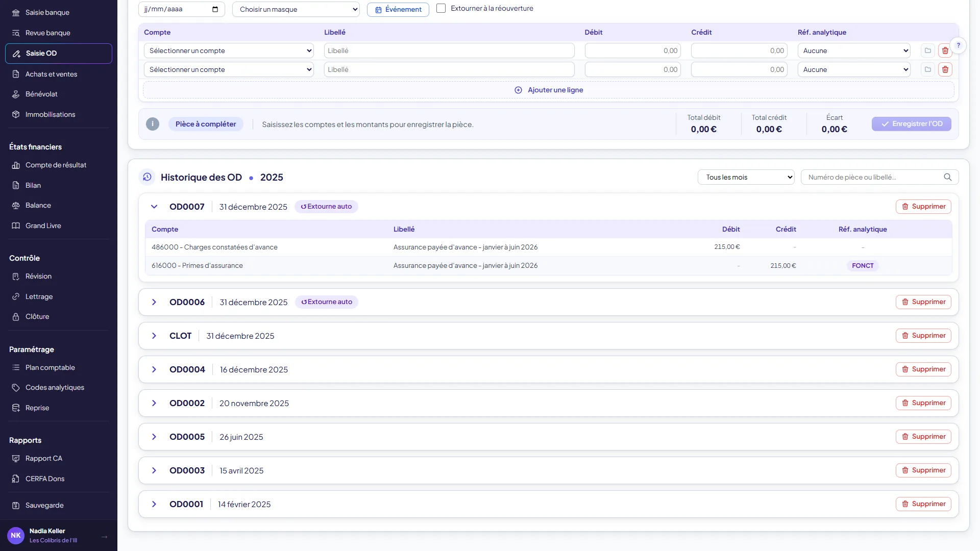This screenshot has height=551, width=980.
Task: Navigate to Lettrage in Contrôle section
Action: [58, 296]
